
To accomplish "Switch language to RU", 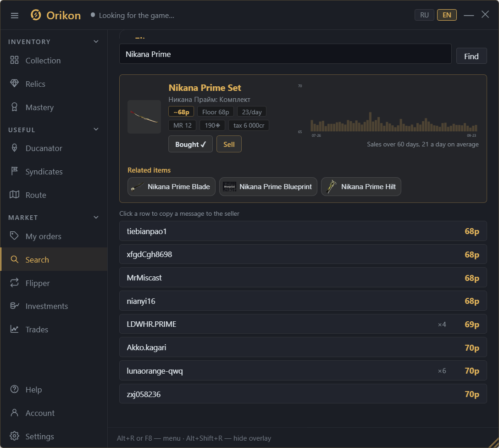I will point(424,15).
